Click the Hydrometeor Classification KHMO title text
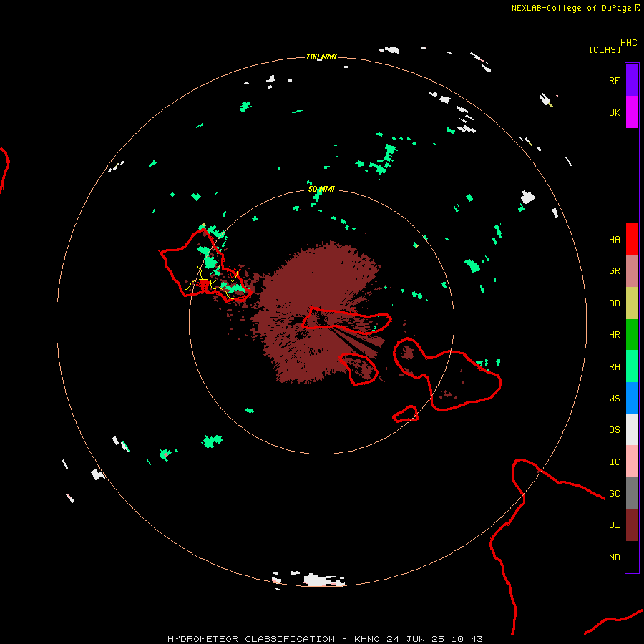Image resolution: width=644 pixels, height=644 pixels. coord(325,639)
